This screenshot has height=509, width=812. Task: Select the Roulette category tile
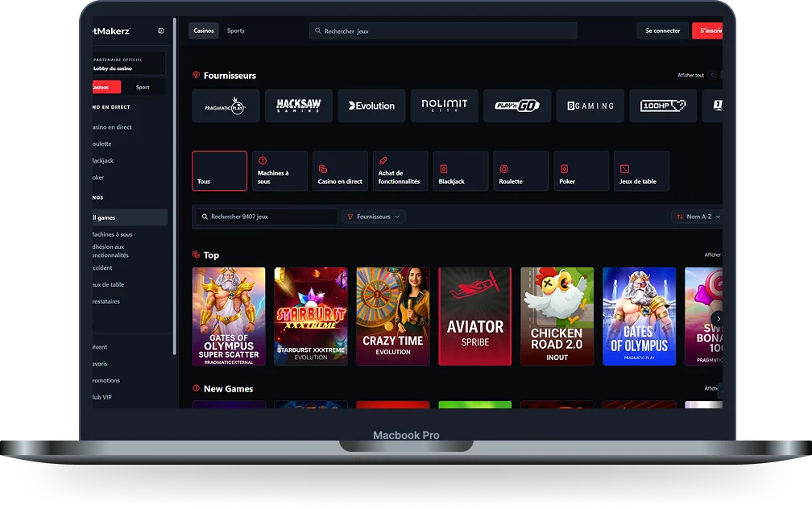(521, 171)
